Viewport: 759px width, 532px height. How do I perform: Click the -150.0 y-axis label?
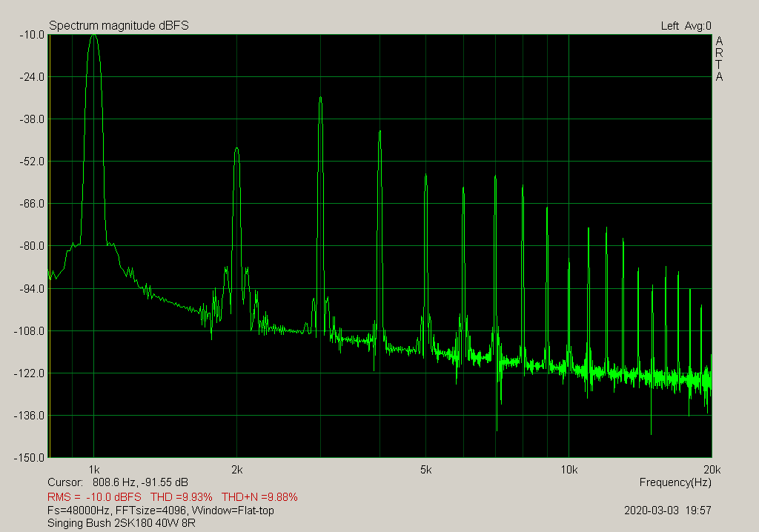point(30,457)
